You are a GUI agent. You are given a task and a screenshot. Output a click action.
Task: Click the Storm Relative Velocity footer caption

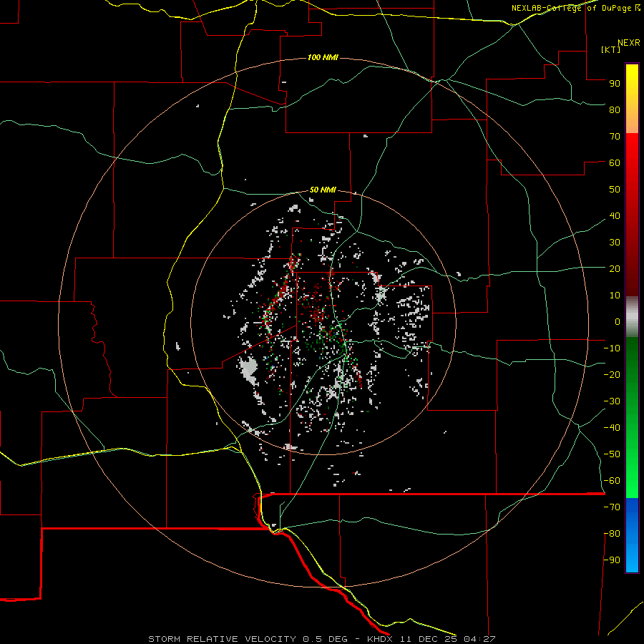pos(322,639)
